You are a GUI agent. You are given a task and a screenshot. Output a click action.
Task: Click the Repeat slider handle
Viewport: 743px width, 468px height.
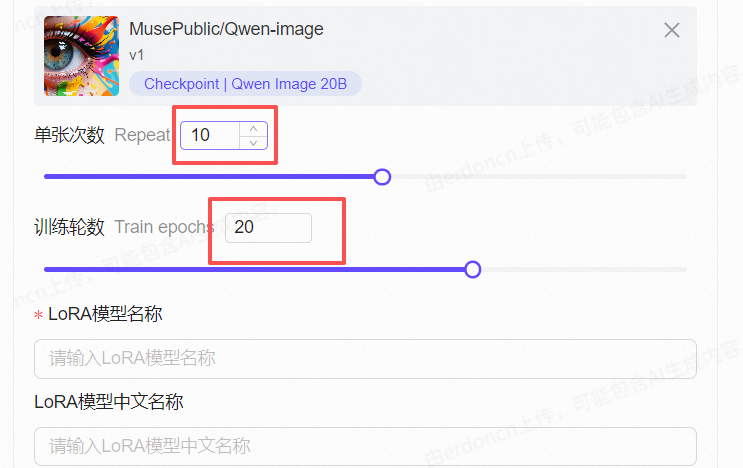tap(382, 177)
